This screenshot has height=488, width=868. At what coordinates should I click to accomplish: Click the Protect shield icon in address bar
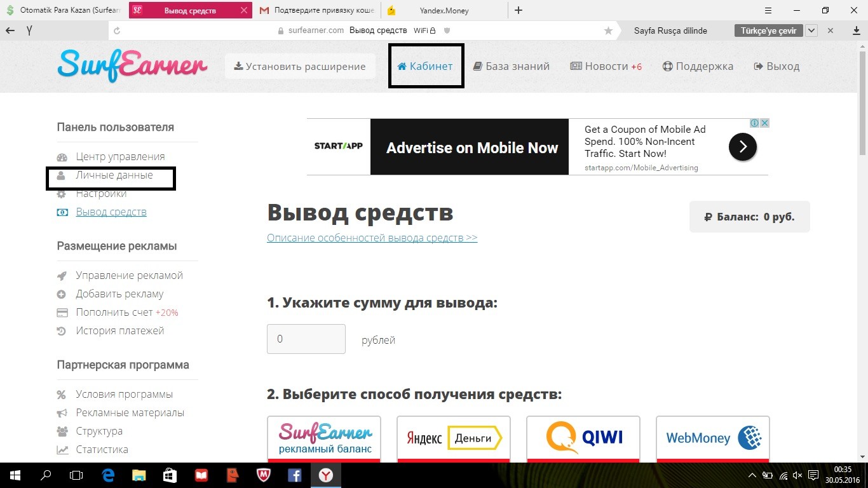tap(447, 30)
